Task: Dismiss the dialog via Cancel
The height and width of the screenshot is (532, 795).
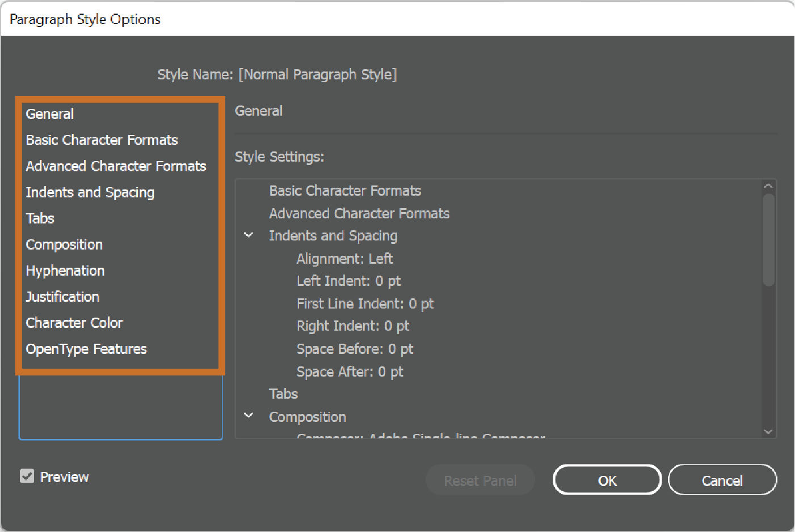Action: click(722, 480)
